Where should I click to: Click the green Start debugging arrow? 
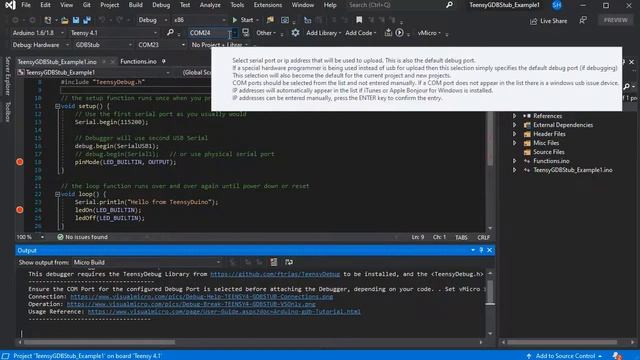point(235,20)
